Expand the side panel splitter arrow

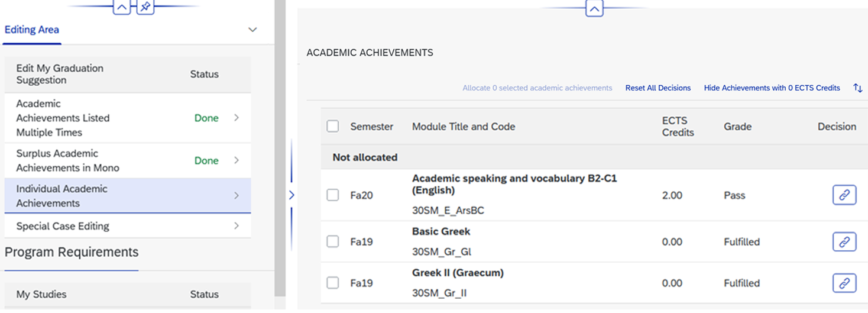click(291, 195)
